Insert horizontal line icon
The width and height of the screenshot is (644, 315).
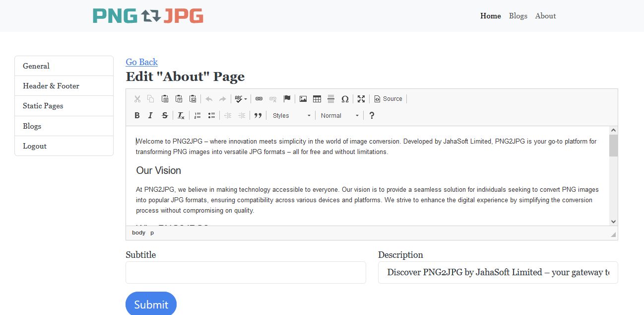331,99
